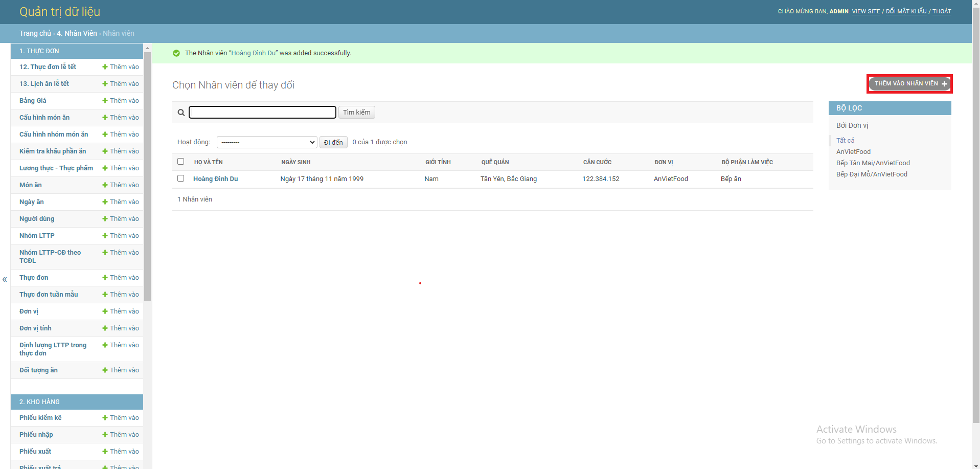Check the Hoàng Đình Du row checkbox

(180, 178)
